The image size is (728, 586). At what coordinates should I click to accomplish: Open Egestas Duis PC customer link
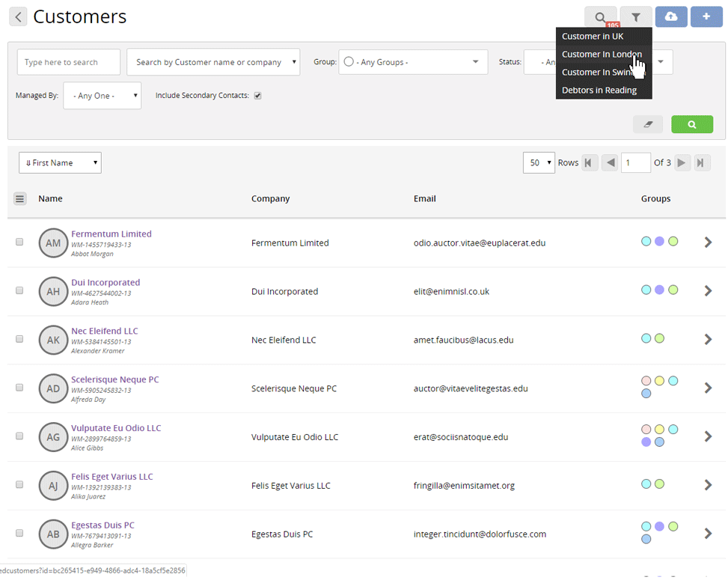coord(103,525)
